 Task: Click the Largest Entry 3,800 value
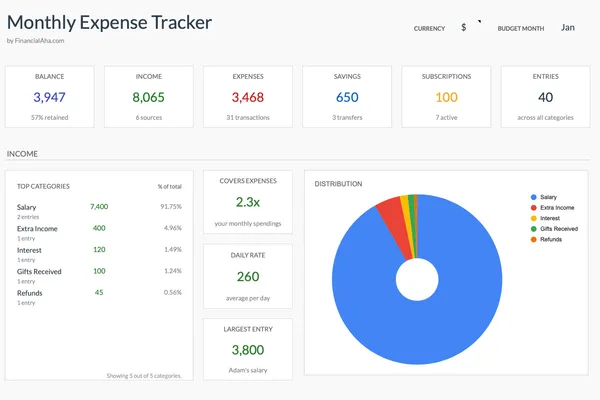(x=247, y=350)
